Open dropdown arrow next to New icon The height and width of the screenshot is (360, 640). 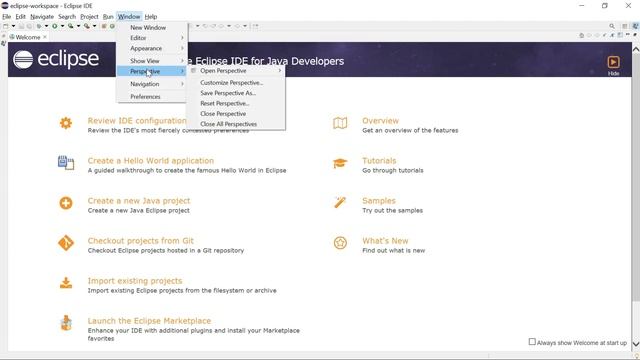13,26
